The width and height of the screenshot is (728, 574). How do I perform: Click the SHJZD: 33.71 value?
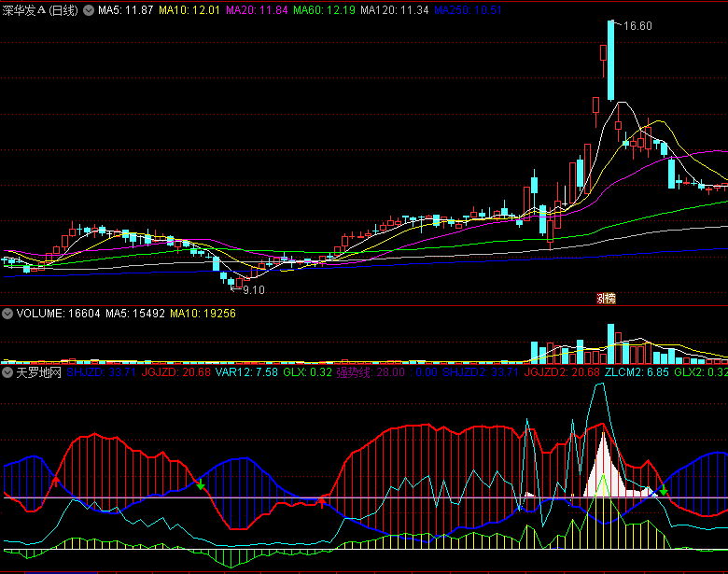pos(101,372)
